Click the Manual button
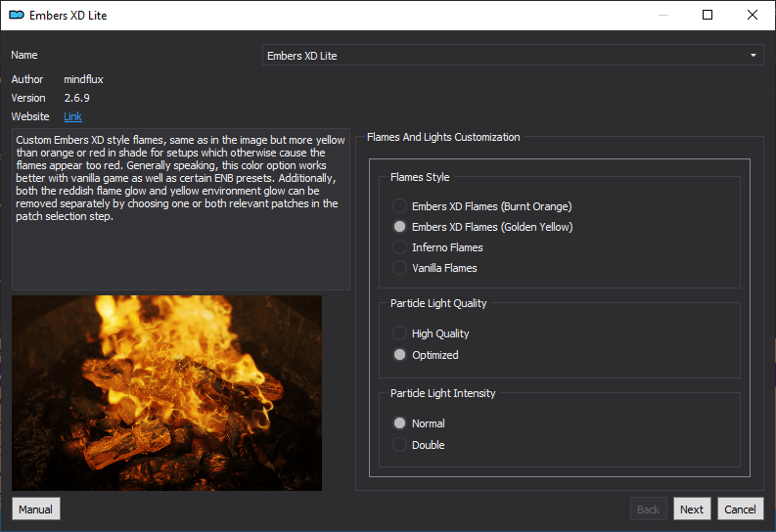776x532 pixels. click(35, 510)
